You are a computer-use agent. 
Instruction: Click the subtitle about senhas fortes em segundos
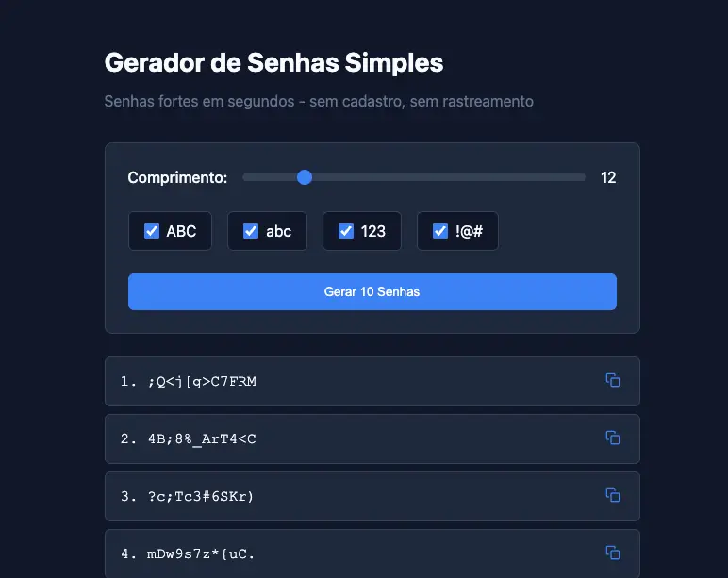[319, 101]
